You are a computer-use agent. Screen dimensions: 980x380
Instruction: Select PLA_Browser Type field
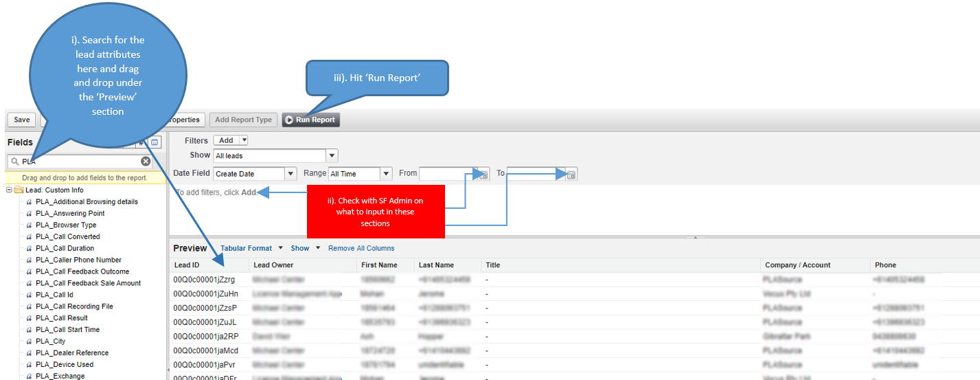click(66, 225)
